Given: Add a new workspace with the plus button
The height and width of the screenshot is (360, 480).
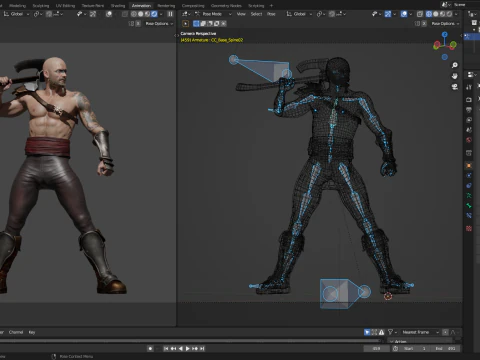Looking at the screenshot, I should [271, 6].
